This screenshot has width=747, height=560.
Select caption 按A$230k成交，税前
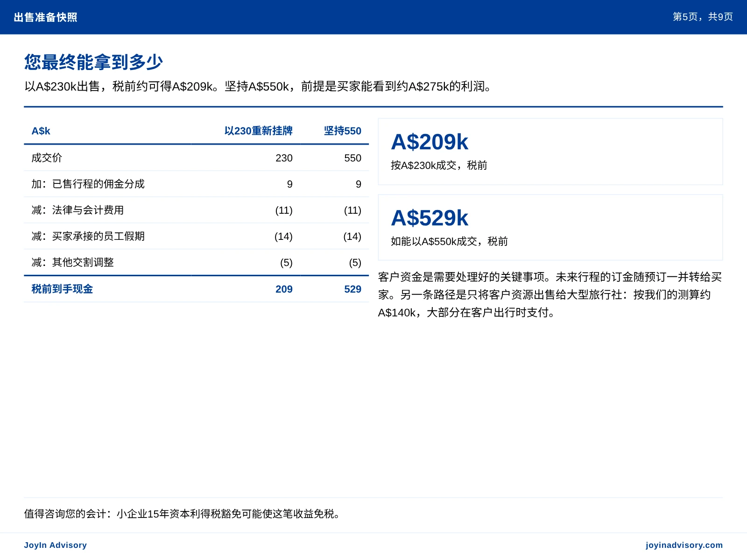pos(439,165)
